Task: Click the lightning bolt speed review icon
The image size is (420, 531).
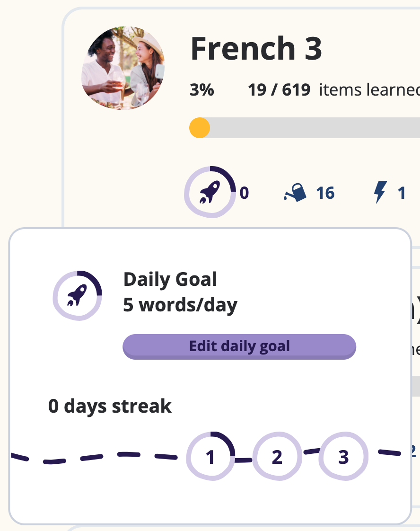Action: click(380, 193)
